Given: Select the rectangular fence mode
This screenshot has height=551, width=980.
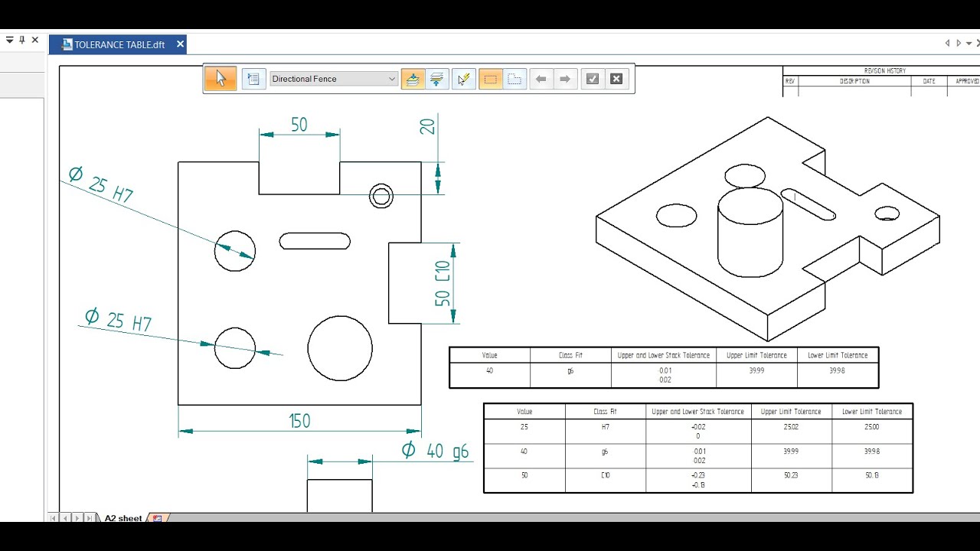Looking at the screenshot, I should tap(491, 79).
